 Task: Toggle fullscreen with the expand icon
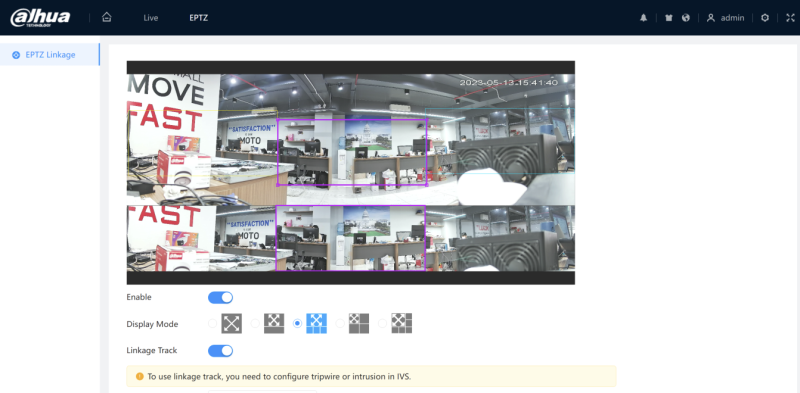pyautogui.click(x=791, y=18)
